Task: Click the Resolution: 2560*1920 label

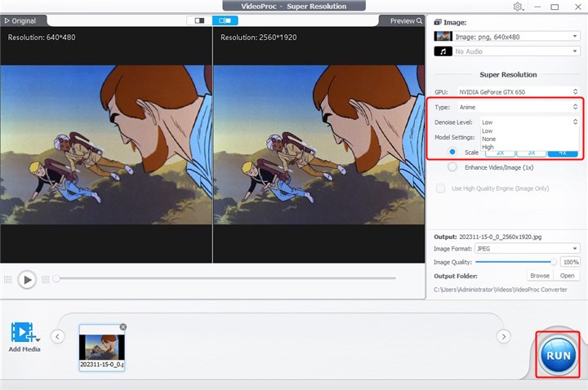Action: click(x=258, y=37)
